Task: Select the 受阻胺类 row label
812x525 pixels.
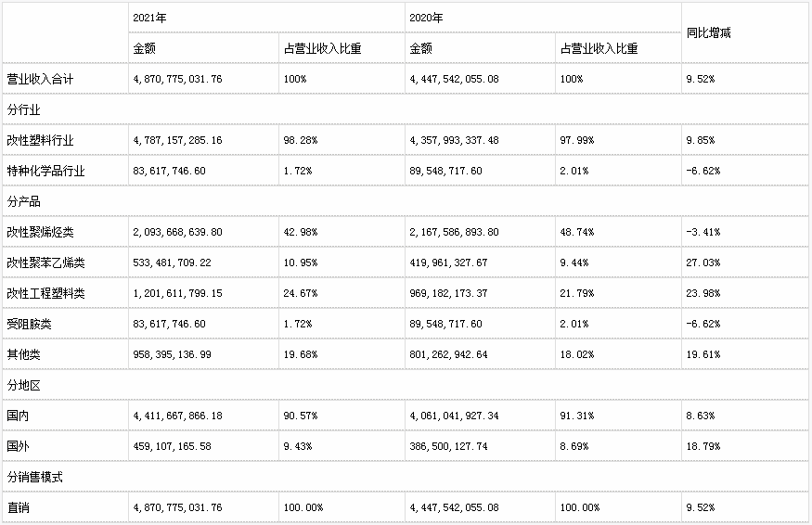Action: point(30,324)
